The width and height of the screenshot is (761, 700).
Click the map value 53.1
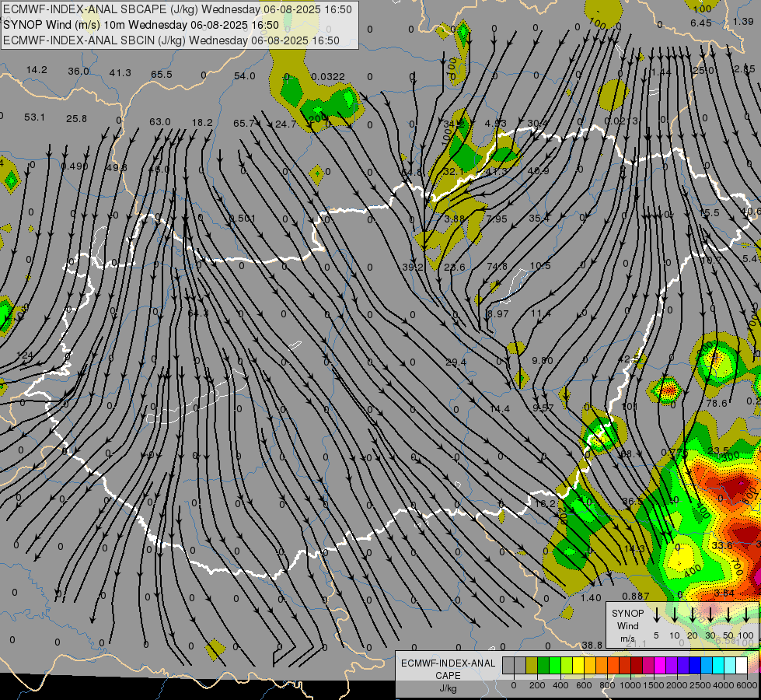click(x=34, y=117)
